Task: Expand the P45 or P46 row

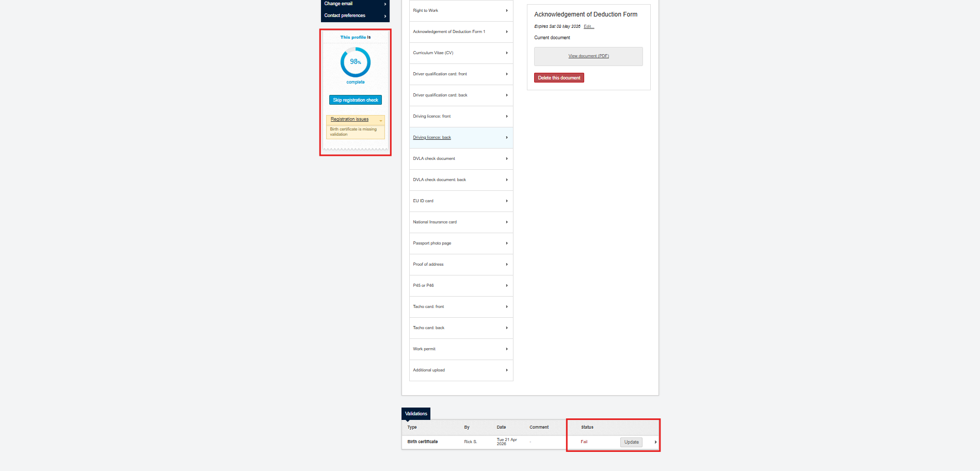Action: click(x=460, y=285)
